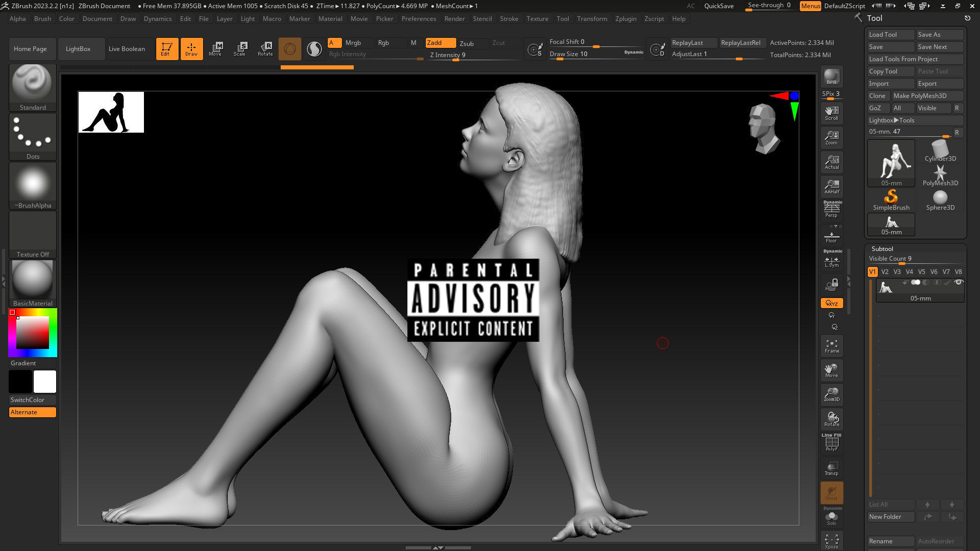Select the Zoom canvas icon
980x551 pixels.
click(x=831, y=138)
